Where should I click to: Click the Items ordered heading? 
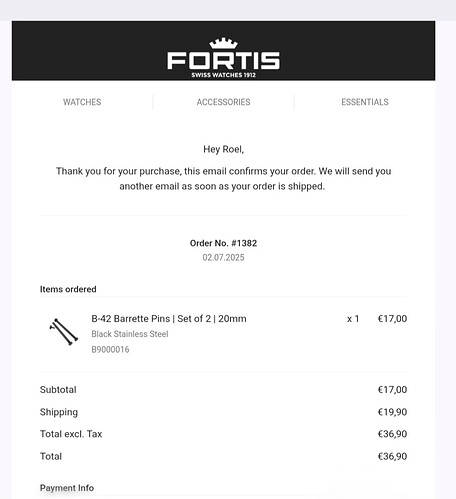click(x=68, y=289)
